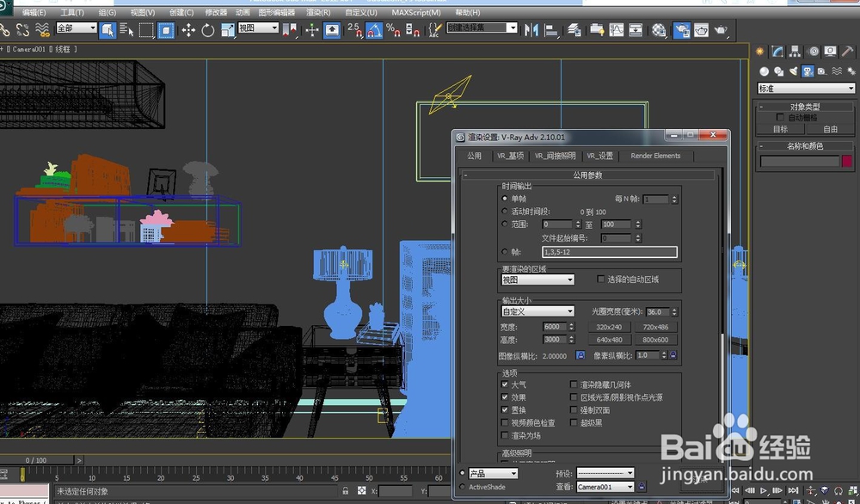Viewport: 860px width, 504px height.
Task: Select the Lights creation icon
Action: coord(792,71)
